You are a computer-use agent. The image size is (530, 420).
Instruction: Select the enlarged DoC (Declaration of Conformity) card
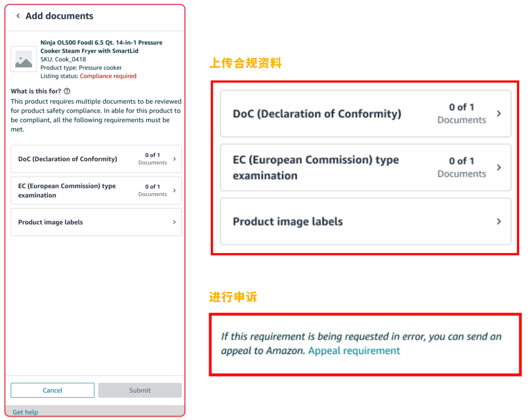point(366,113)
